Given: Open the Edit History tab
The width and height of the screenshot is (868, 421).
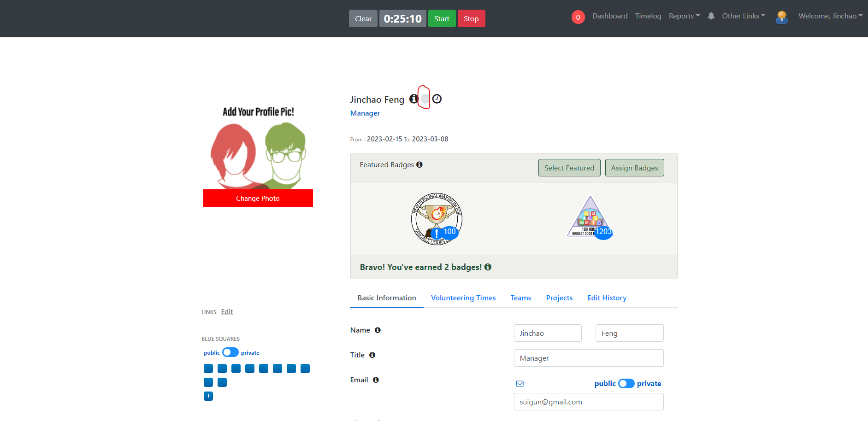Looking at the screenshot, I should point(607,298).
